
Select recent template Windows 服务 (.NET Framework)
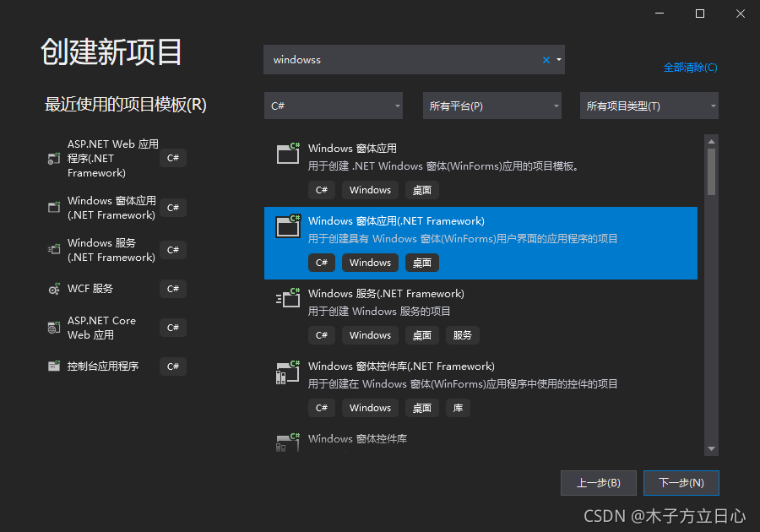111,250
